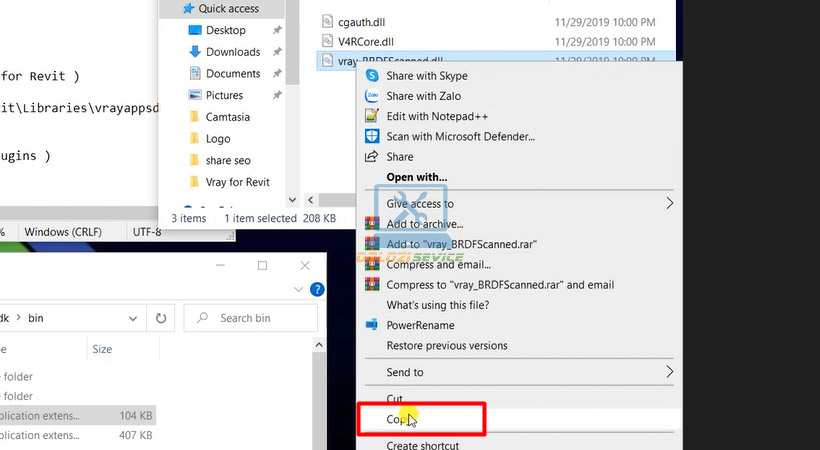Viewport: 820px width, 450px height.
Task: Click the Microsoft Defender shield icon
Action: 371,136
